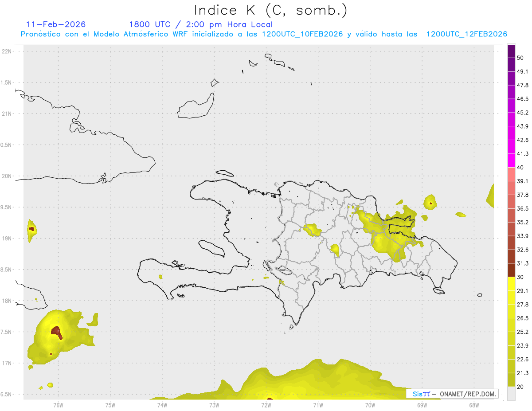Click the colorbar label "50"

coord(520,58)
